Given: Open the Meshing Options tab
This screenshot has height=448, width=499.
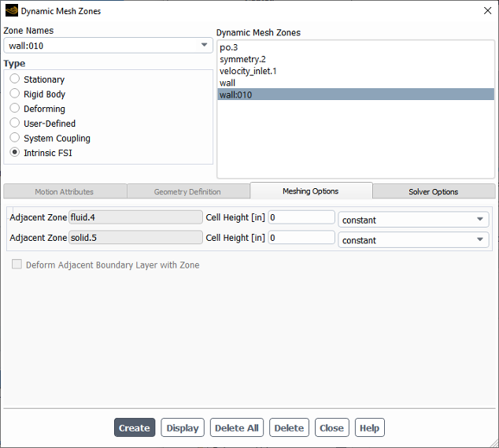Looking at the screenshot, I should (x=311, y=191).
